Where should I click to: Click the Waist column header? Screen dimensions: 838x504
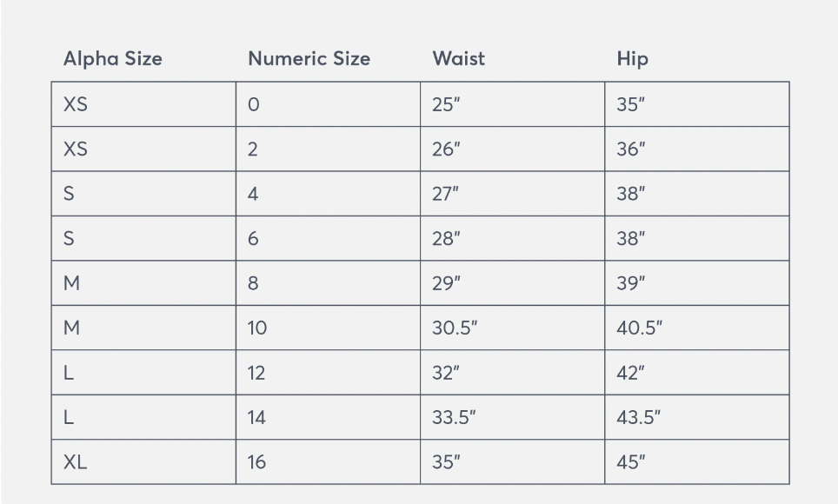tap(458, 59)
